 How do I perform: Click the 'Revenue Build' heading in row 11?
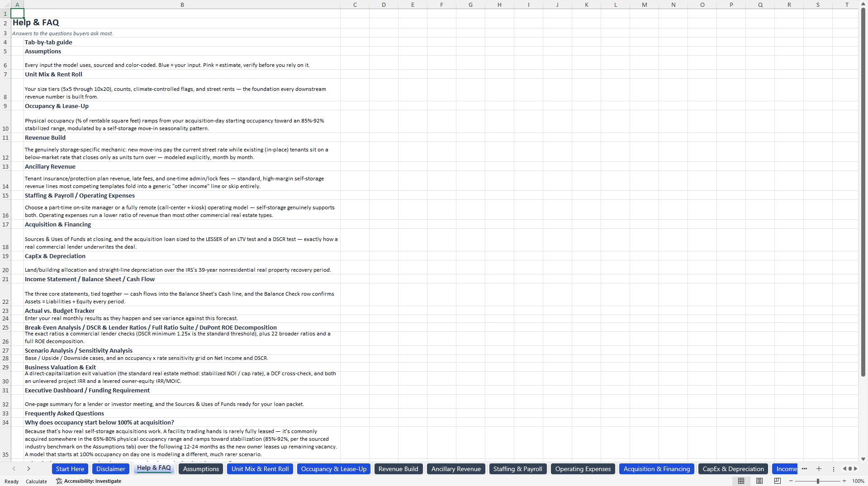(45, 137)
